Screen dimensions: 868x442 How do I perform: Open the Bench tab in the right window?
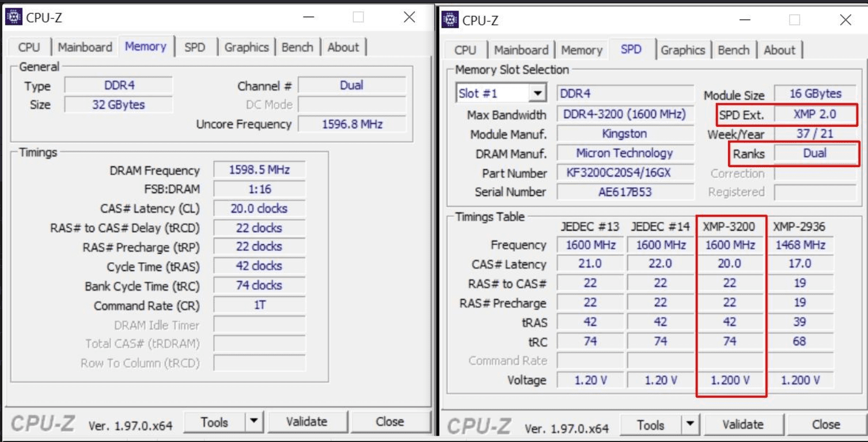[734, 50]
